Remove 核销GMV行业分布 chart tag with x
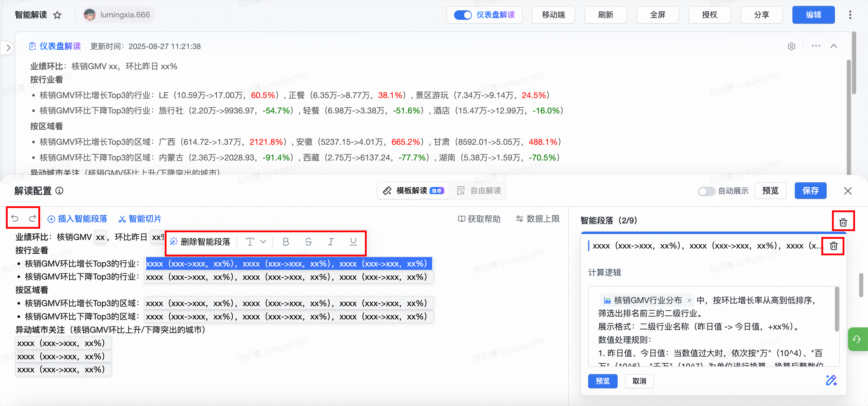 click(689, 300)
